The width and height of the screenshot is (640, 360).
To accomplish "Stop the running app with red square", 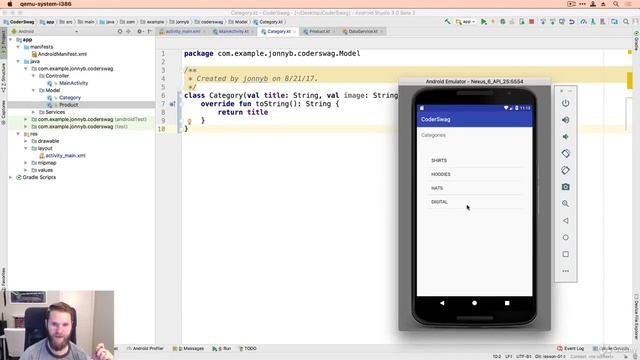I will pos(531,22).
